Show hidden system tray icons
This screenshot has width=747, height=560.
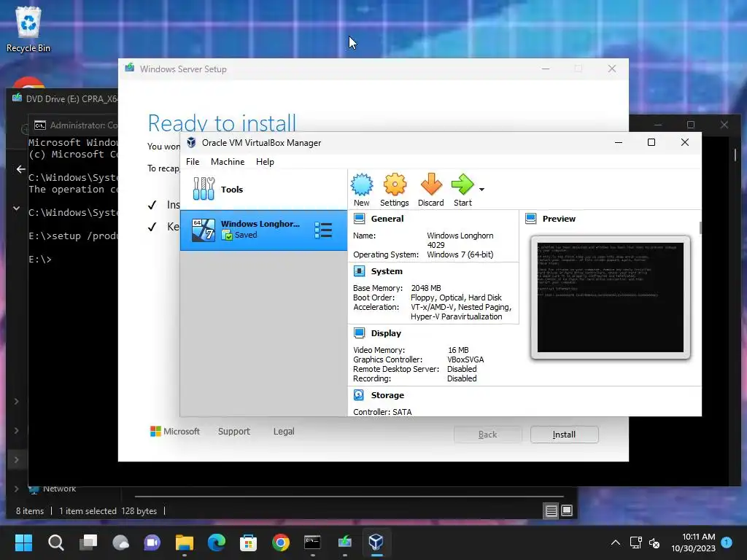616,542
